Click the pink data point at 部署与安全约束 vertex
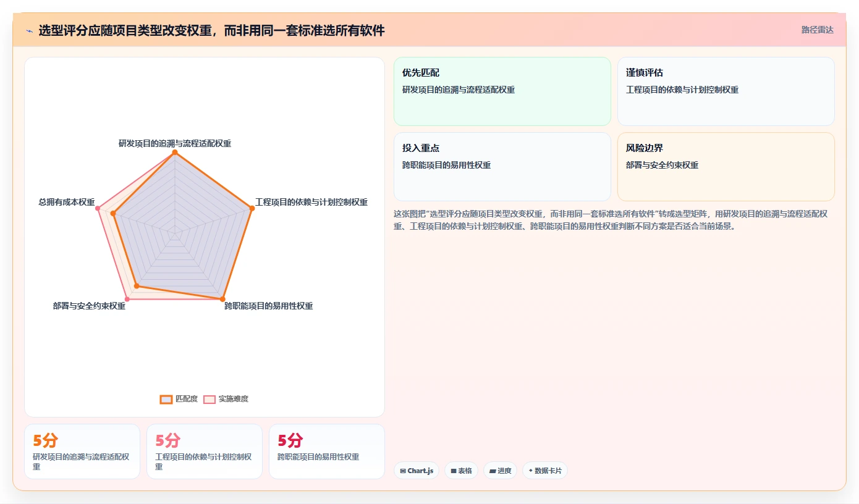Image resolution: width=859 pixels, height=504 pixels. [127, 300]
